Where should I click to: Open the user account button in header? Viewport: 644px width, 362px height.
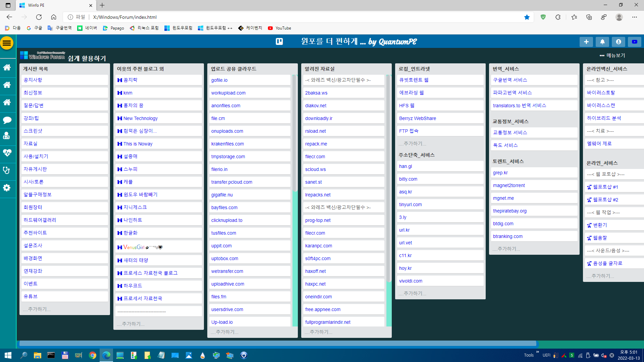(618, 42)
